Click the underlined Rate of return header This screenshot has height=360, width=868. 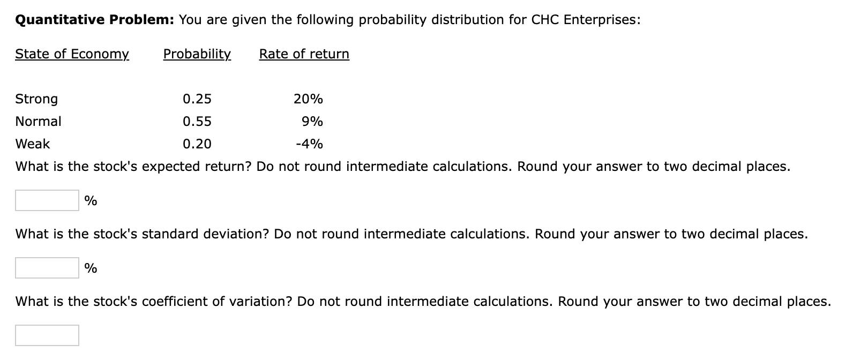(x=303, y=54)
